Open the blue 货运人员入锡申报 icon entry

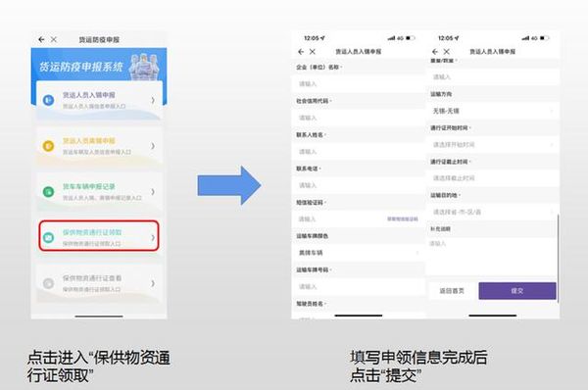coord(48,100)
